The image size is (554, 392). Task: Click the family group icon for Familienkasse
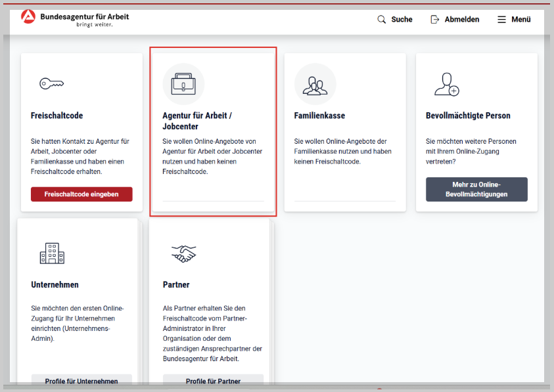pyautogui.click(x=315, y=86)
